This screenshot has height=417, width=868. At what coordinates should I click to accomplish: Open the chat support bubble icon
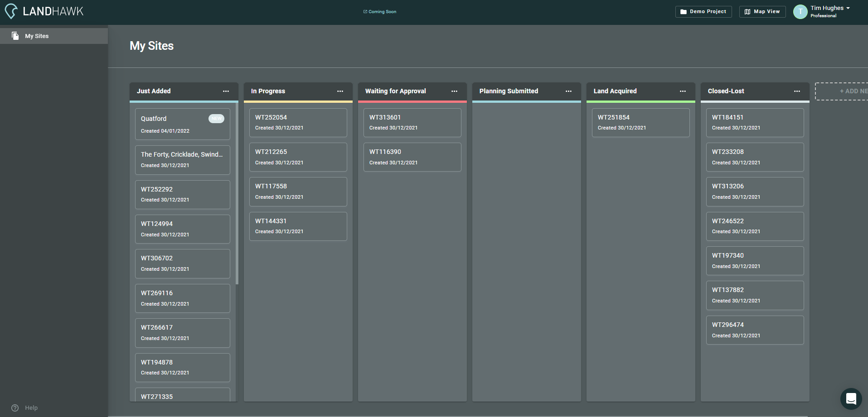coord(851,399)
